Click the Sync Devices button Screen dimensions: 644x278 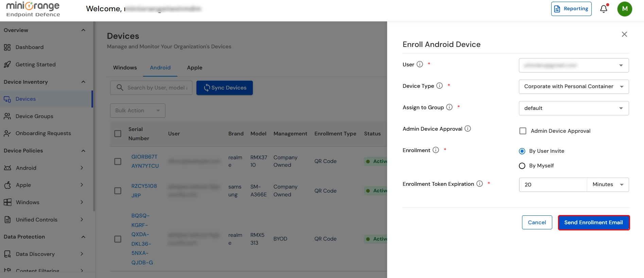(225, 88)
